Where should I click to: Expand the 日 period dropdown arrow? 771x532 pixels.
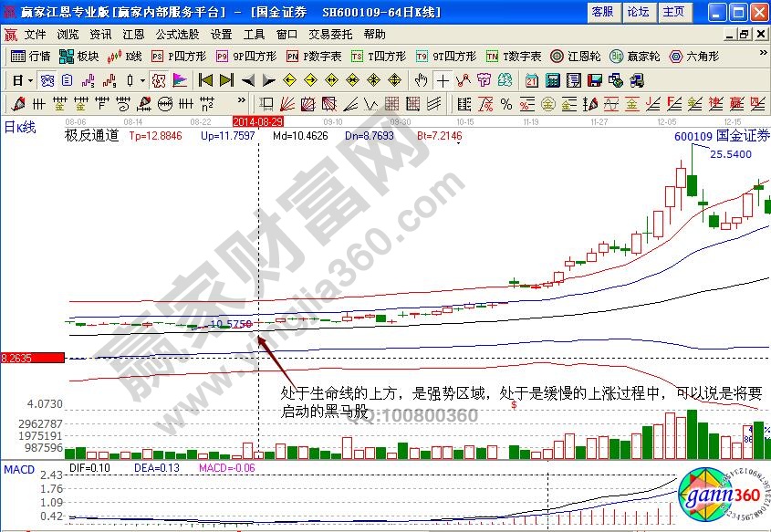30,80
